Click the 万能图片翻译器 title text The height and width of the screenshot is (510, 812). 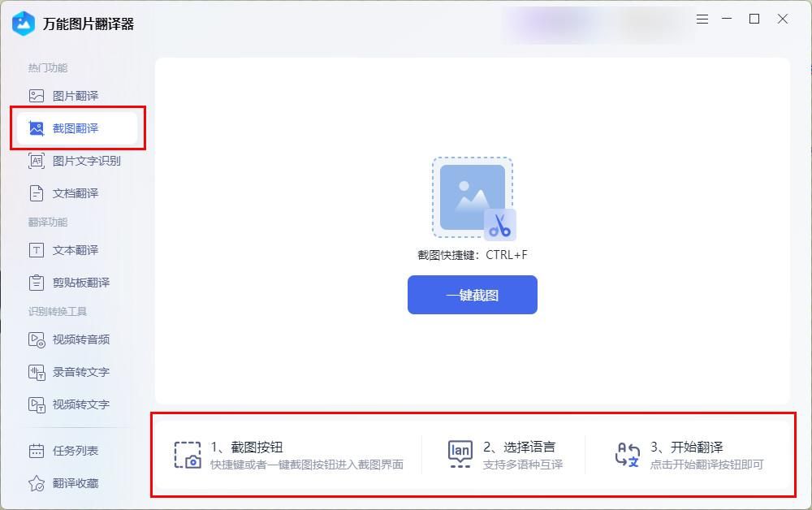tap(88, 24)
